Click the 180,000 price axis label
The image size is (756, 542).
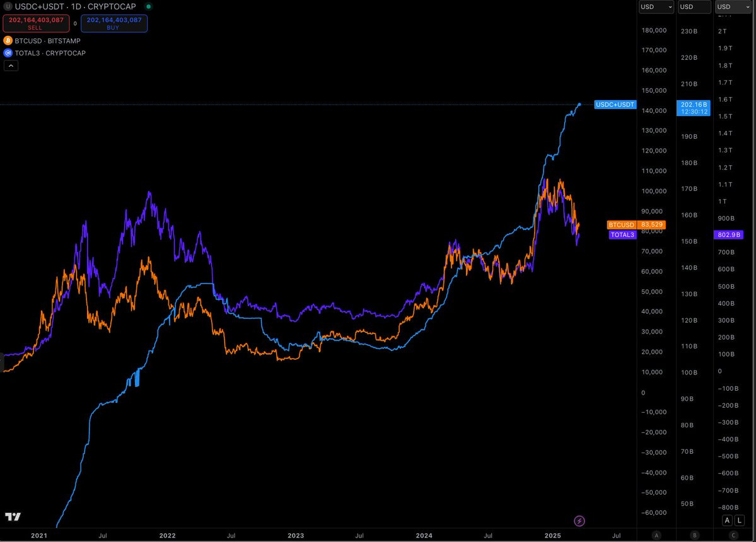pos(654,30)
